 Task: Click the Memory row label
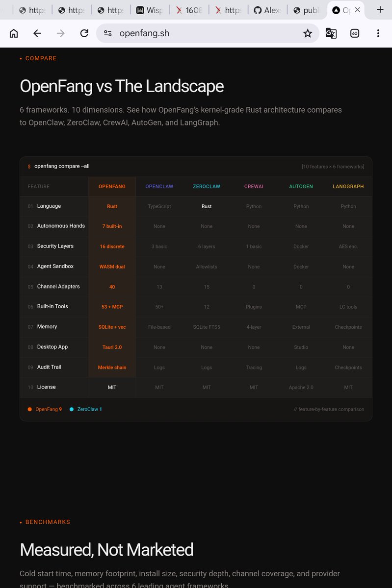click(x=47, y=327)
